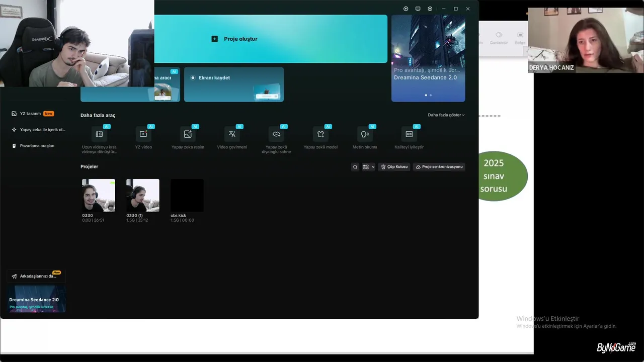This screenshot has height=362, width=644.
Task: Open the feedback message icon in title bar
Action: click(418, 9)
